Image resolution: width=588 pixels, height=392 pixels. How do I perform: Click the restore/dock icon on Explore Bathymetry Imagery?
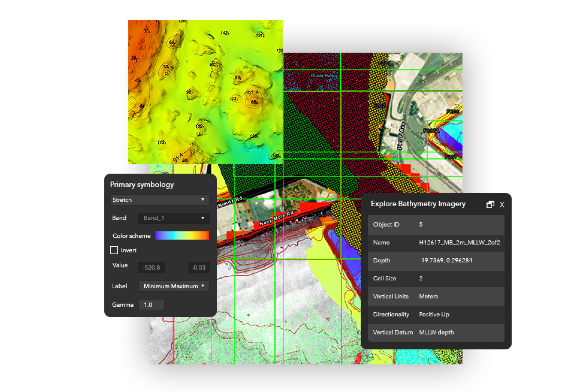(x=490, y=204)
